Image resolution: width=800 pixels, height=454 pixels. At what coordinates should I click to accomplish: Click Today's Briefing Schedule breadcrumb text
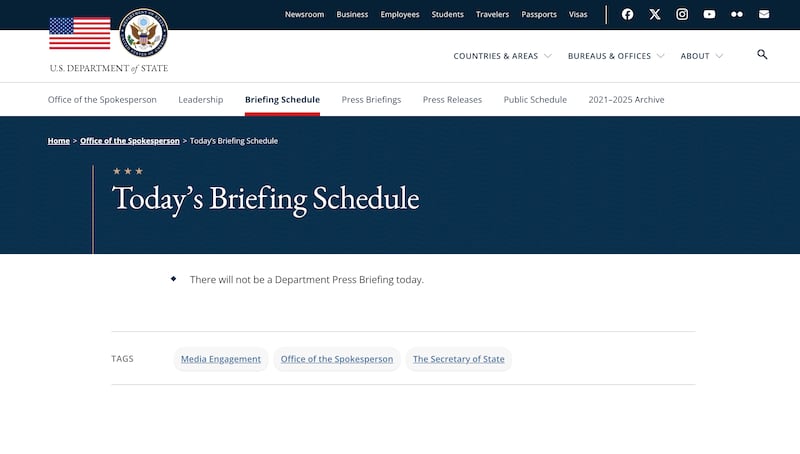(234, 141)
